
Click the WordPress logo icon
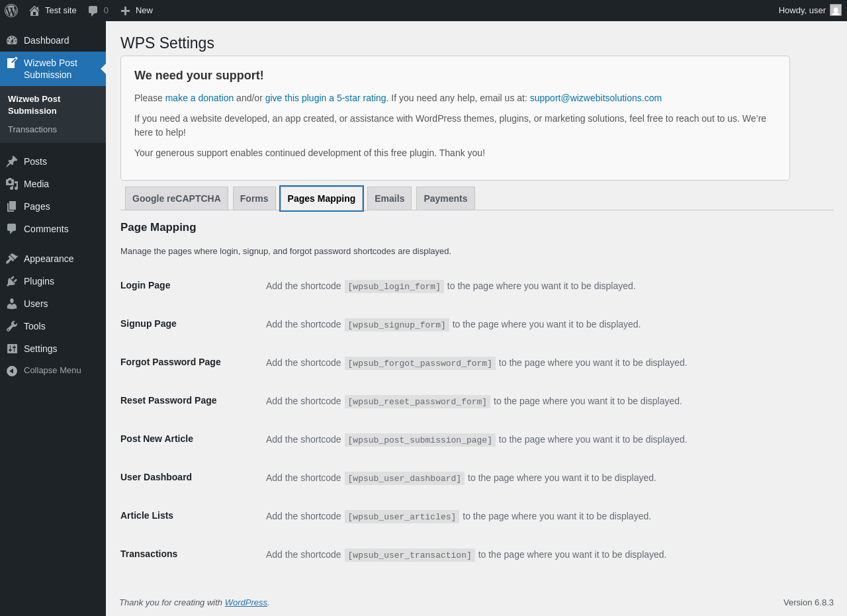tap(11, 11)
